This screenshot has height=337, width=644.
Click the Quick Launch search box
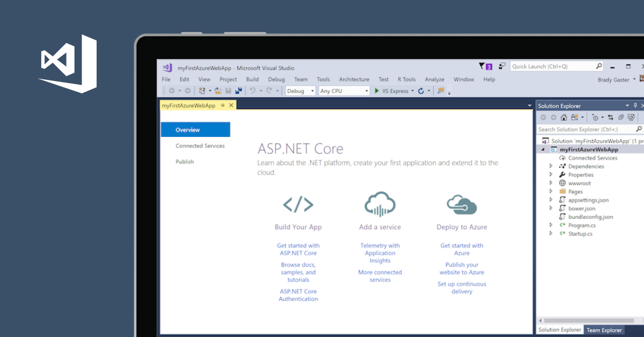pos(552,67)
